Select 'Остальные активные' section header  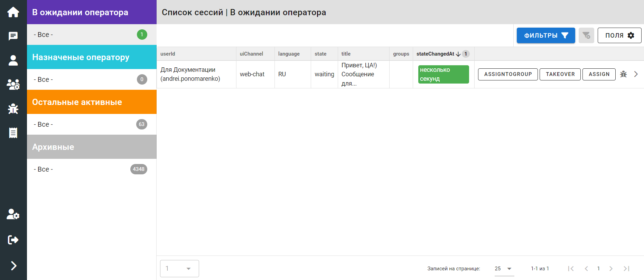tap(92, 102)
